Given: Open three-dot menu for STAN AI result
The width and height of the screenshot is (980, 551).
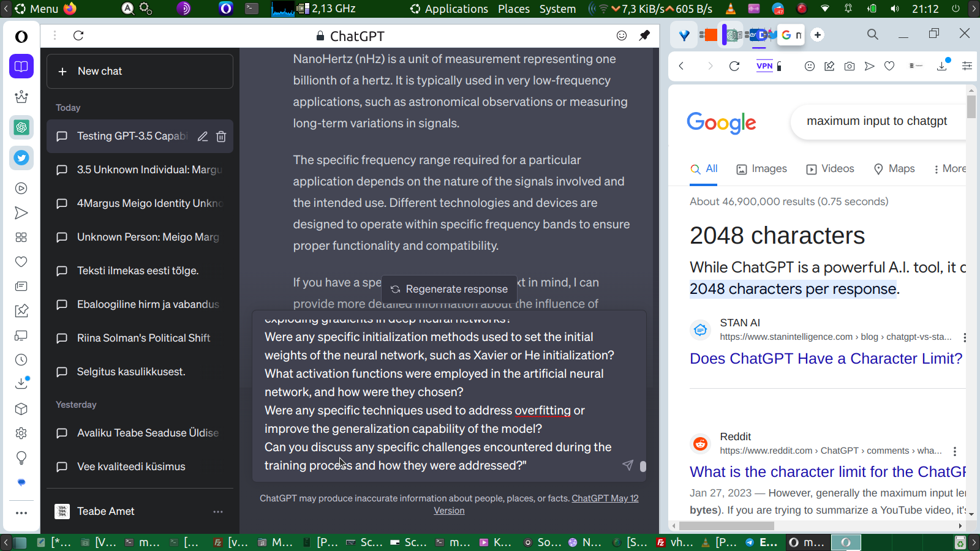Looking at the screenshot, I should click(965, 337).
